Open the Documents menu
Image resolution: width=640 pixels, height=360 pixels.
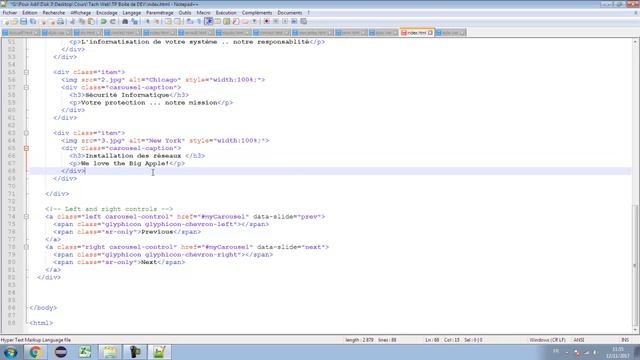point(289,13)
